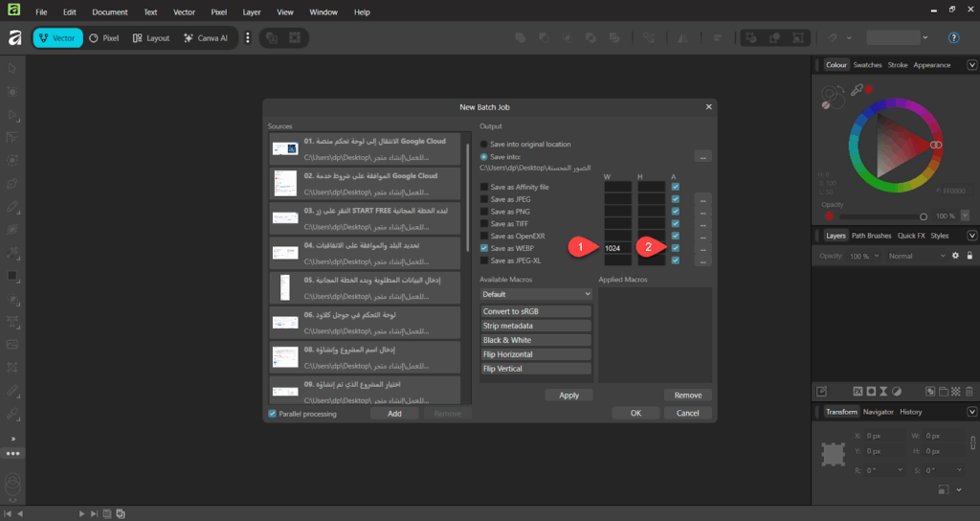The height and width of the screenshot is (521, 980).
Task: Open the Layers panel gear settings
Action: [954, 256]
